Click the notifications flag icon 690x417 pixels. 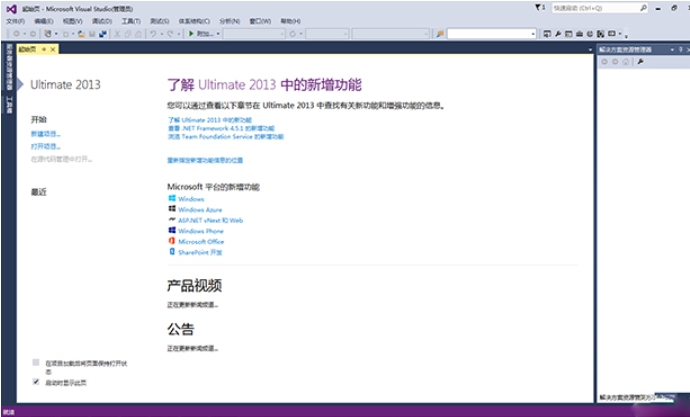[540, 8]
